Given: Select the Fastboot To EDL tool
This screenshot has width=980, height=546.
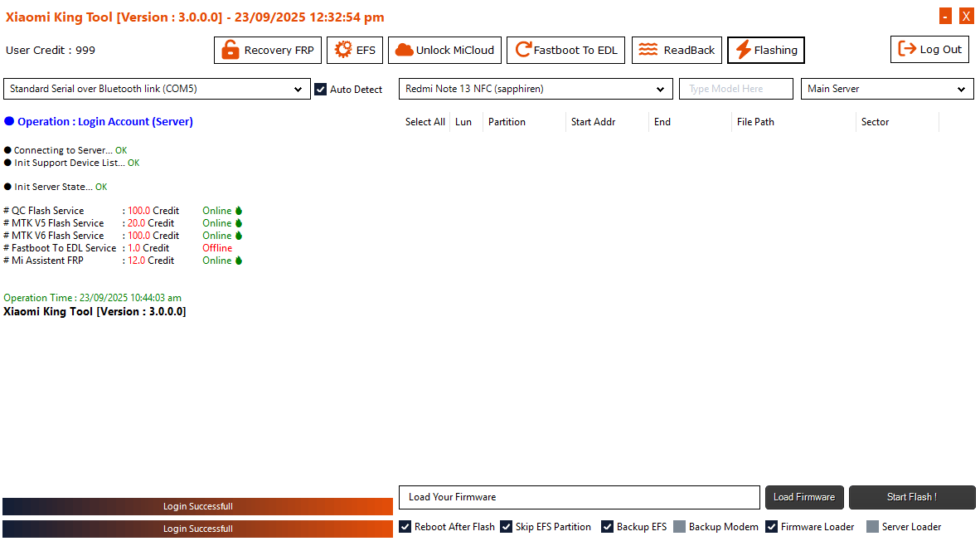Looking at the screenshot, I should 565,50.
